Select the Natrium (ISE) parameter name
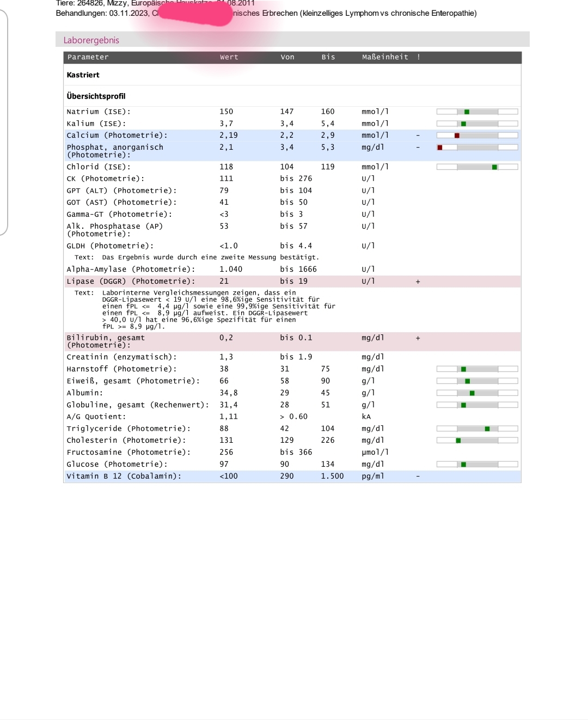Image resolution: width=588 pixels, height=720 pixels. pos(99,112)
